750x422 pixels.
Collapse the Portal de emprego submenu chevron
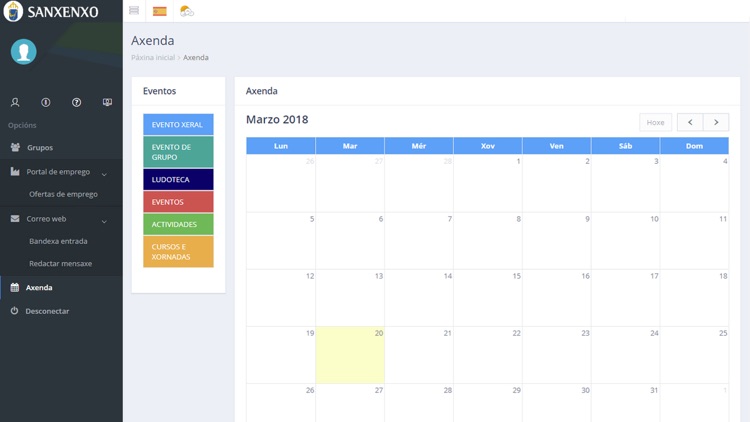(x=104, y=174)
